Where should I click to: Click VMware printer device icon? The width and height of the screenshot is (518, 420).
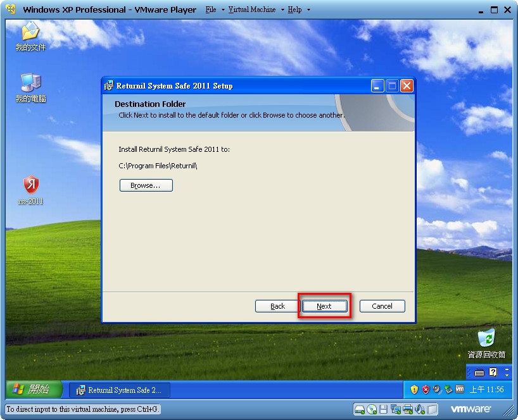[x=408, y=409]
